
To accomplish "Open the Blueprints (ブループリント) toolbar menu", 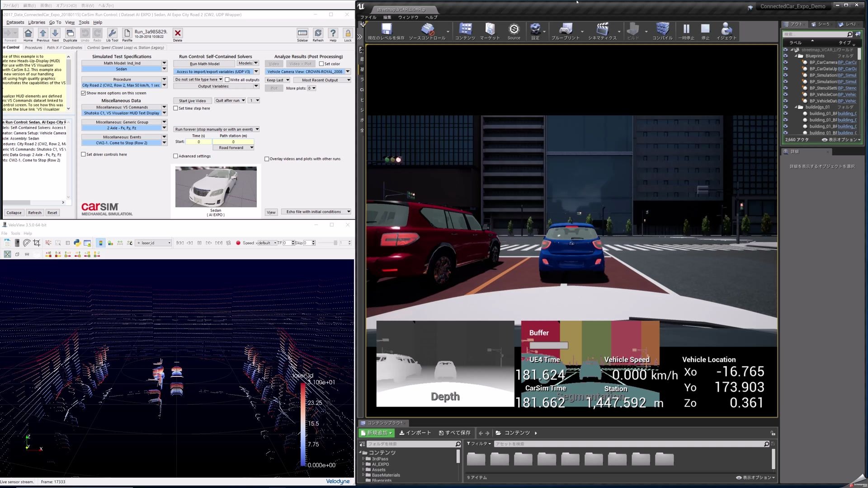I will (x=566, y=30).
